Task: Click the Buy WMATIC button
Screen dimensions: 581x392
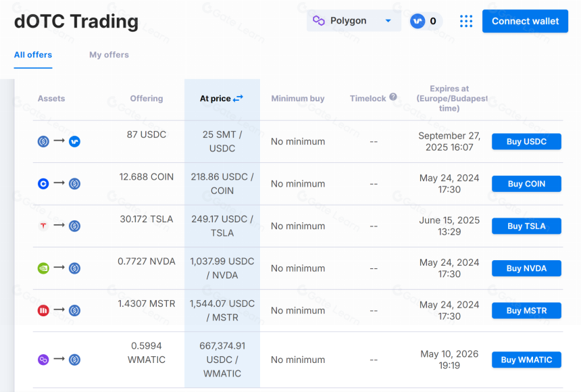Action: click(526, 360)
